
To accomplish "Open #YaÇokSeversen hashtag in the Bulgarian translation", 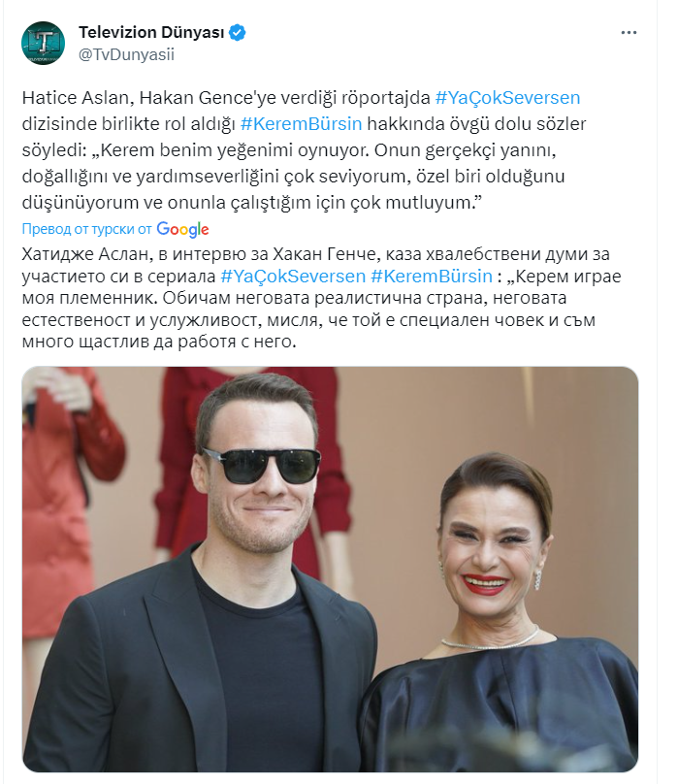I will click(293, 276).
